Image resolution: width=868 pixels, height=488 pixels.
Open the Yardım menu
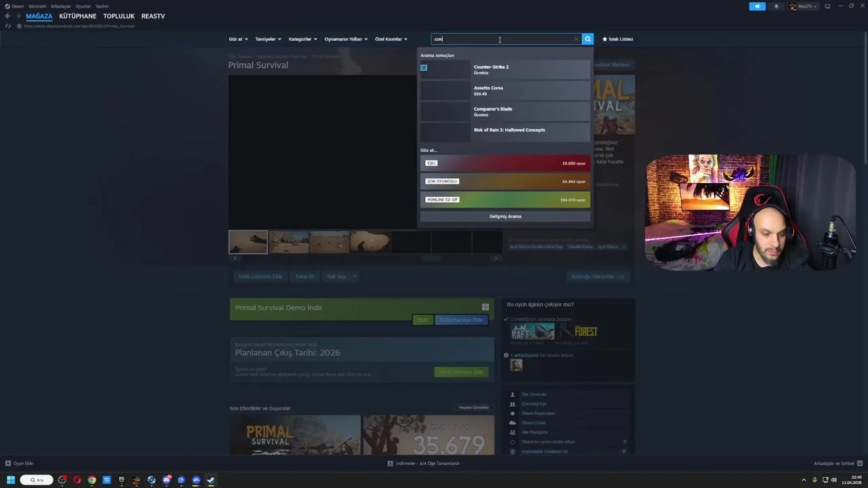click(x=102, y=6)
